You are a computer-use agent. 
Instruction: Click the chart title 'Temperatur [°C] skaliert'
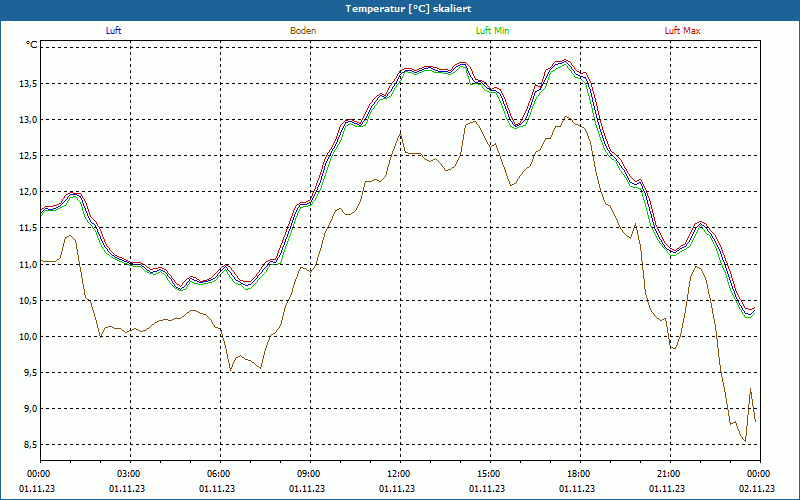click(x=408, y=9)
